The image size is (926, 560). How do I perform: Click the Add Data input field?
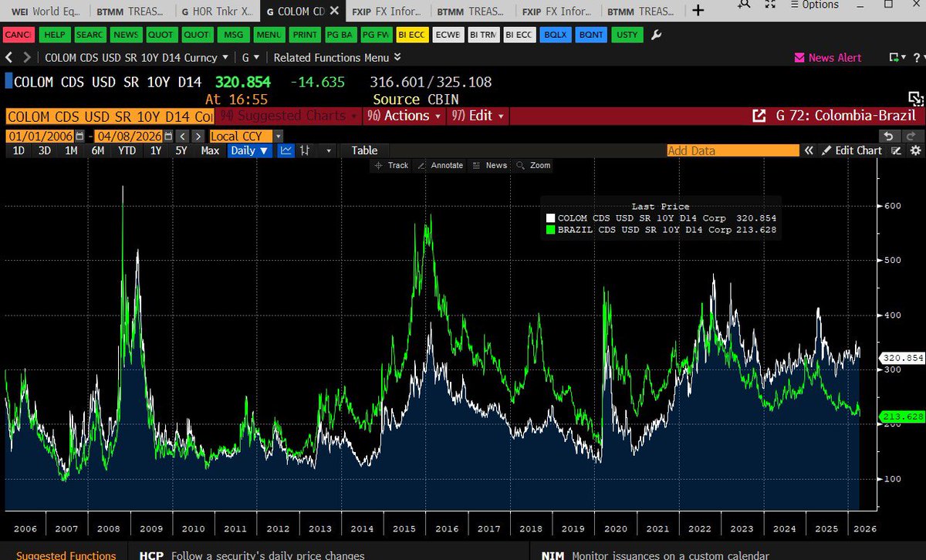point(733,150)
